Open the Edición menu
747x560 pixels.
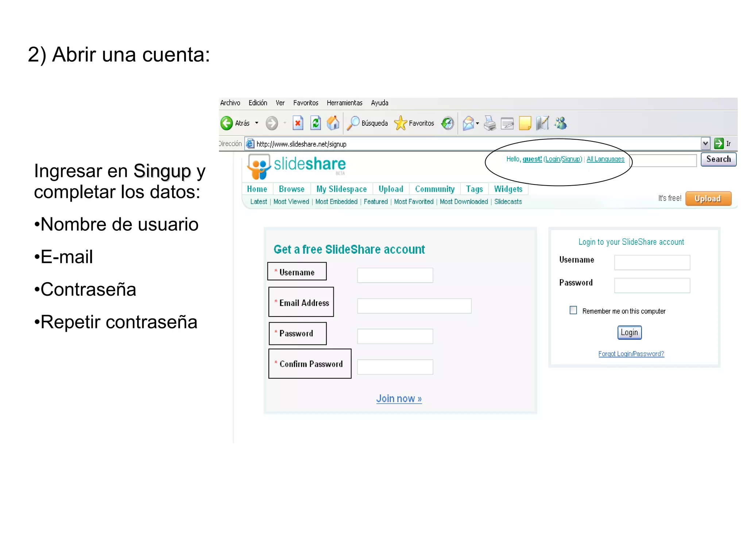pos(258,103)
